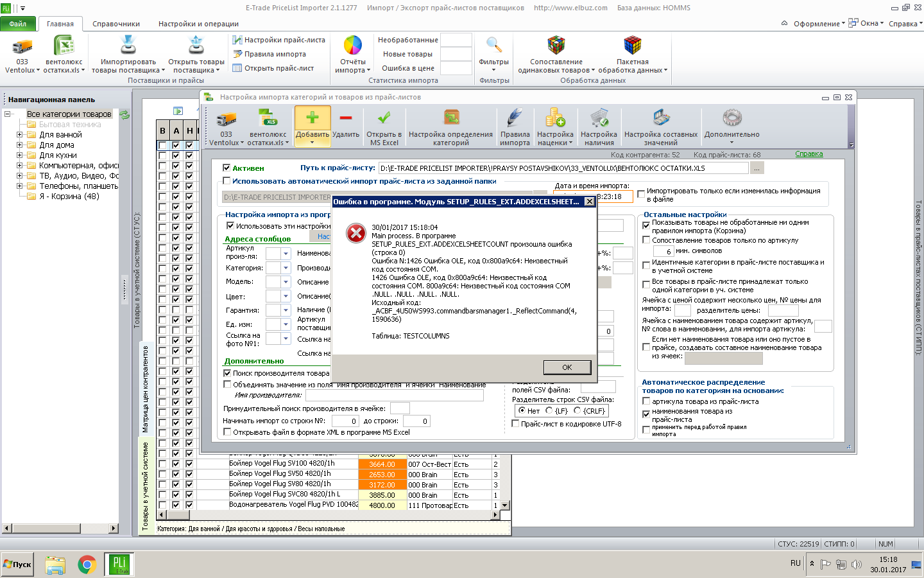Select Я - Корзина (48) tree item

tap(69, 197)
